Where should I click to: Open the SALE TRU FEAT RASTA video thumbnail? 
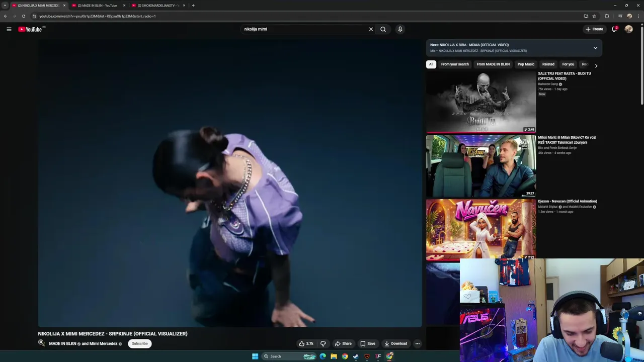coord(481,102)
